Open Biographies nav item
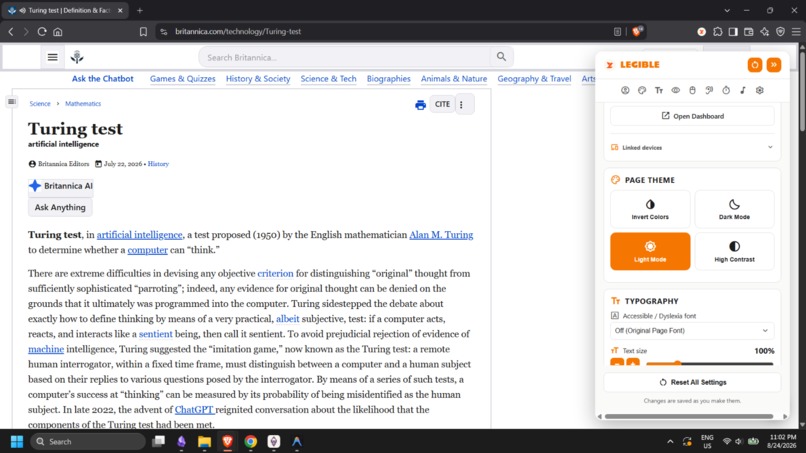This screenshot has width=806, height=453. [389, 79]
